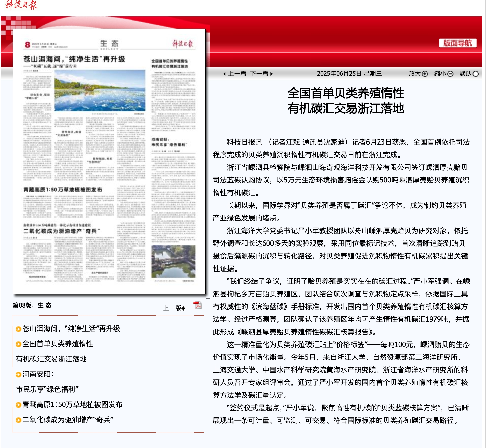
Task: Click the right arrow after 下一篇
Action: click(271, 74)
